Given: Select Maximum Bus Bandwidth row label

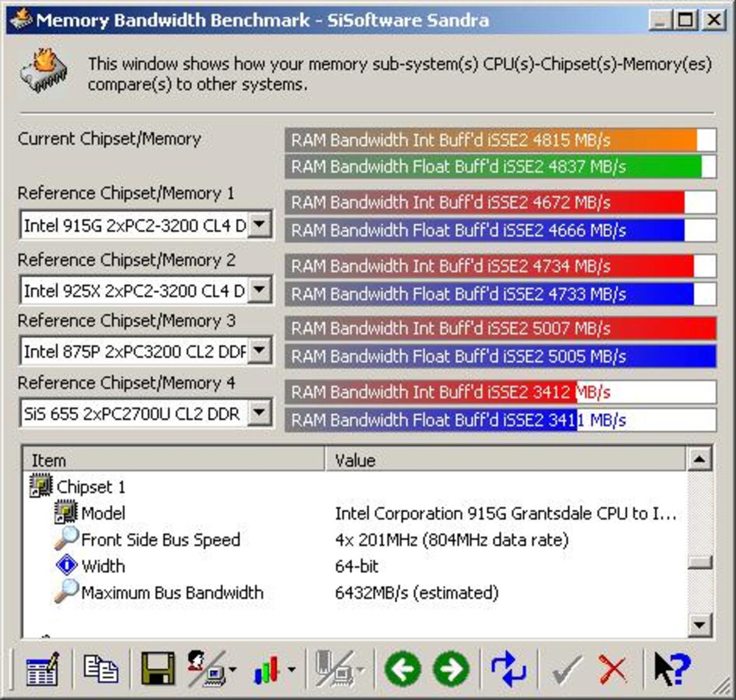Looking at the screenshot, I should pos(172,593).
